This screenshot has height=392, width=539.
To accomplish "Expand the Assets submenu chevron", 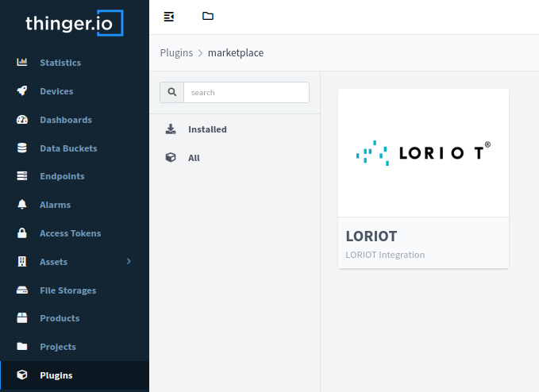I will tap(129, 262).
